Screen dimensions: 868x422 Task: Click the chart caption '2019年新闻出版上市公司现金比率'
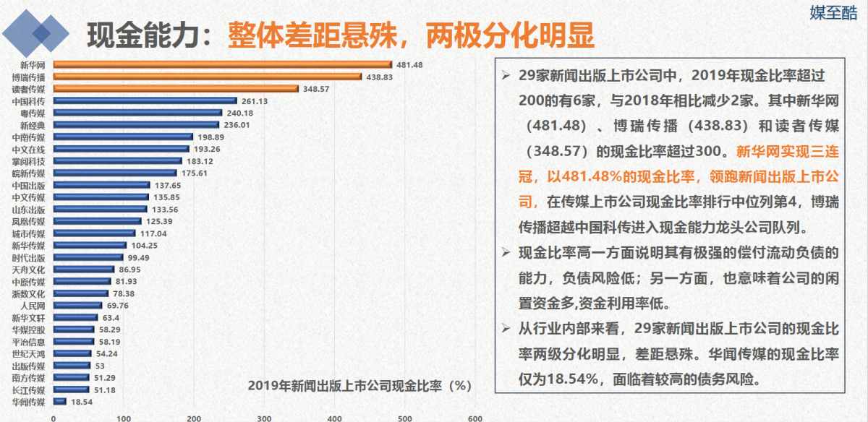[359, 385]
